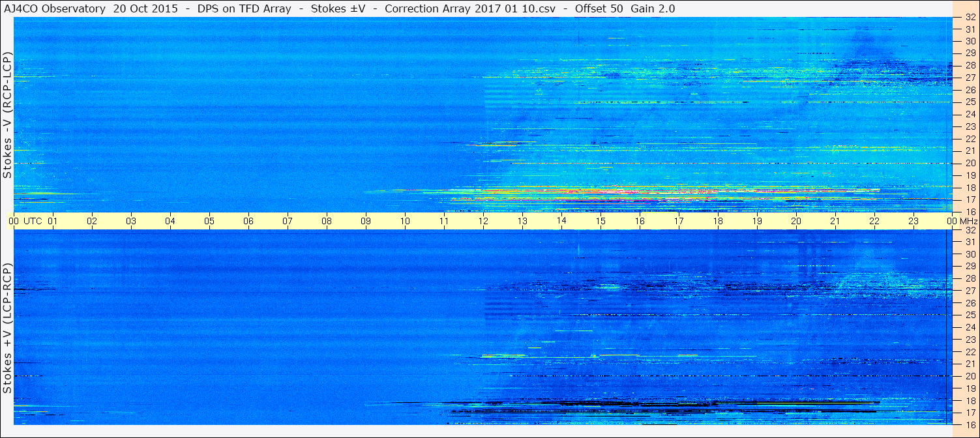
Task: Click the 32 MHz label in Stokes +V panel
Action: coord(970,230)
